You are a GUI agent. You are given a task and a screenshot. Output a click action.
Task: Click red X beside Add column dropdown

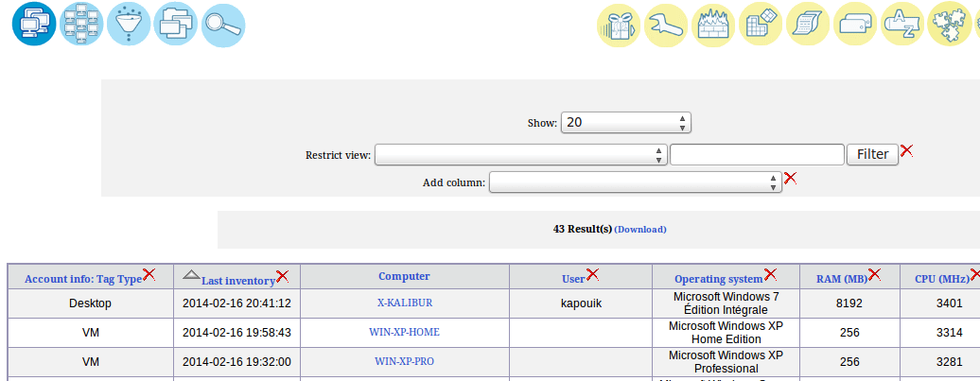790,178
